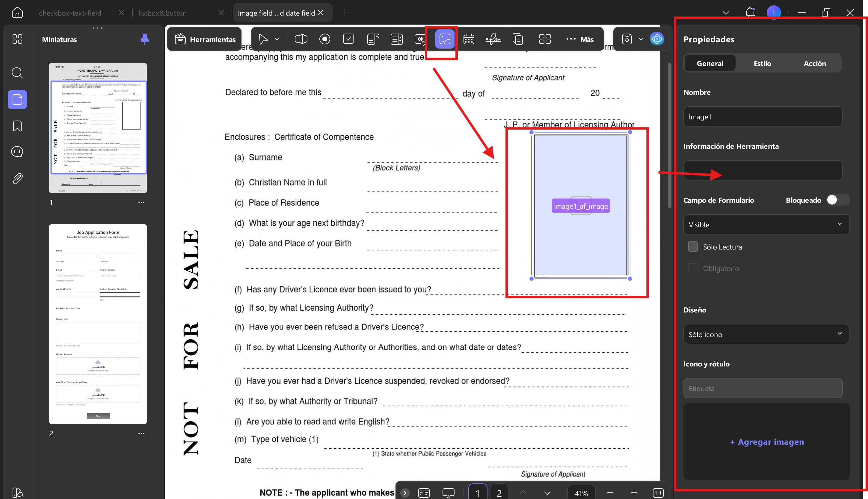
Task: Open the bookmarks panel in the sidebar
Action: (17, 126)
